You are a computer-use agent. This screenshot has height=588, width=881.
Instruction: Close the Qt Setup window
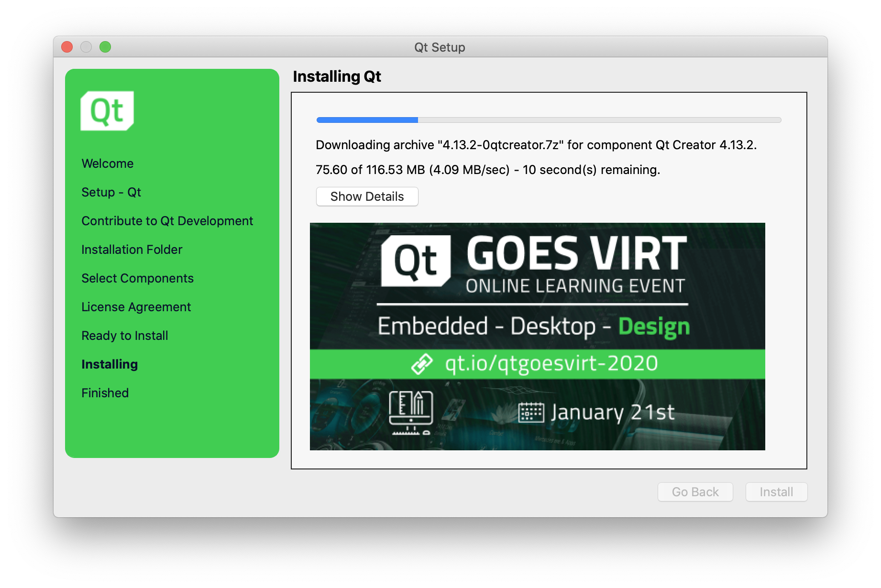(x=67, y=47)
